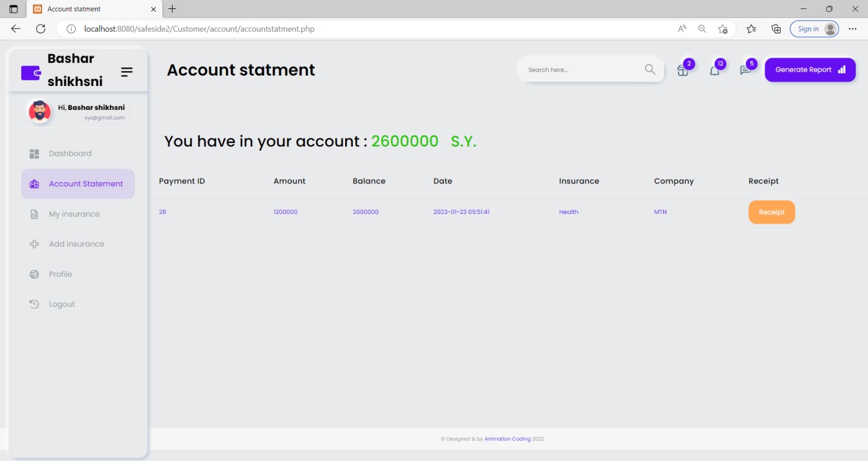Click the hamburger menu icon in sidebar header
Viewport: 868px width, 461px height.
[127, 72]
